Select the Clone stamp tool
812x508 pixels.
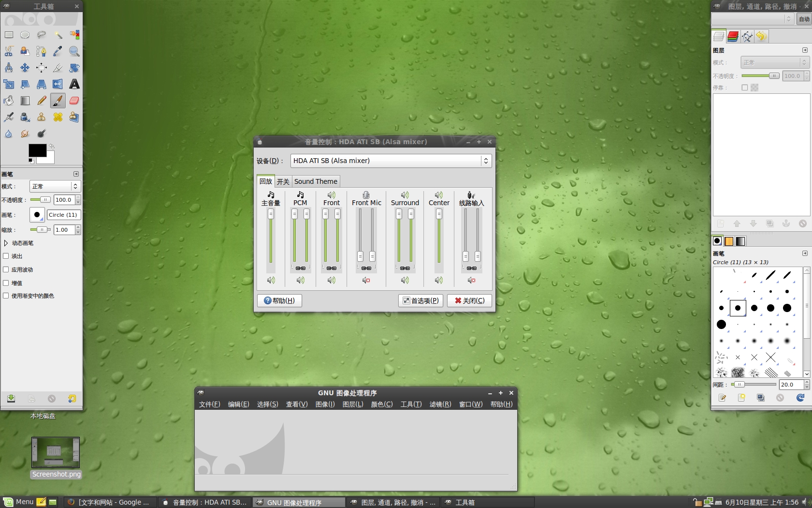(x=42, y=117)
